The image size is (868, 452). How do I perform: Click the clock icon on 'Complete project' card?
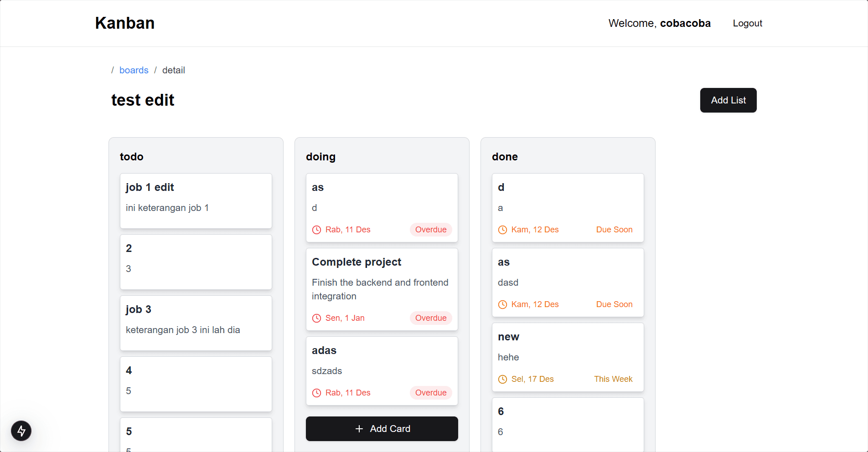317,318
